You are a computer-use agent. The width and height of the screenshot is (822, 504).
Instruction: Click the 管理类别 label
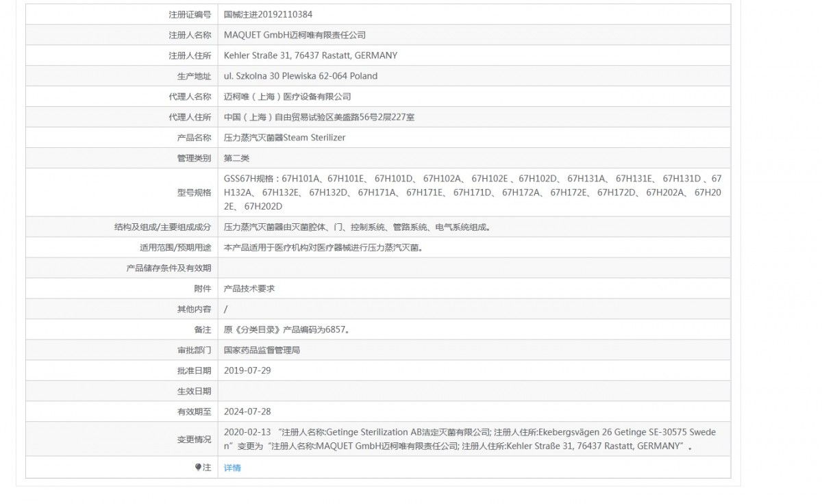coord(194,158)
